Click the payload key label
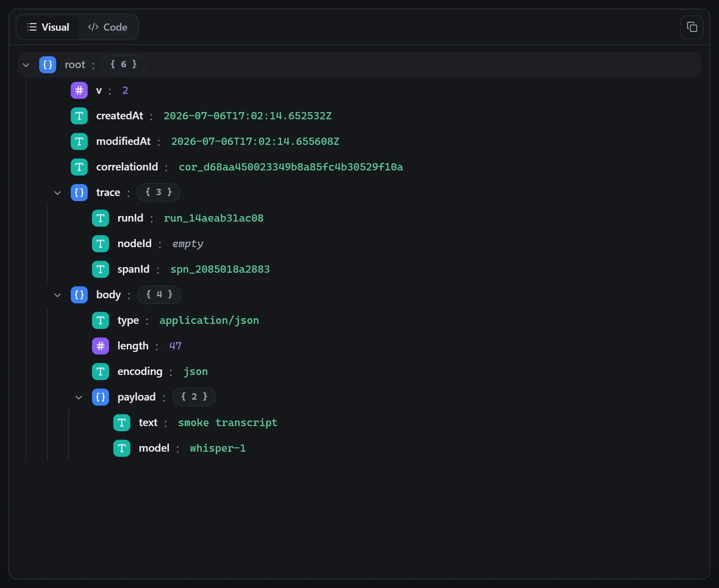The image size is (719, 588). pos(137,397)
